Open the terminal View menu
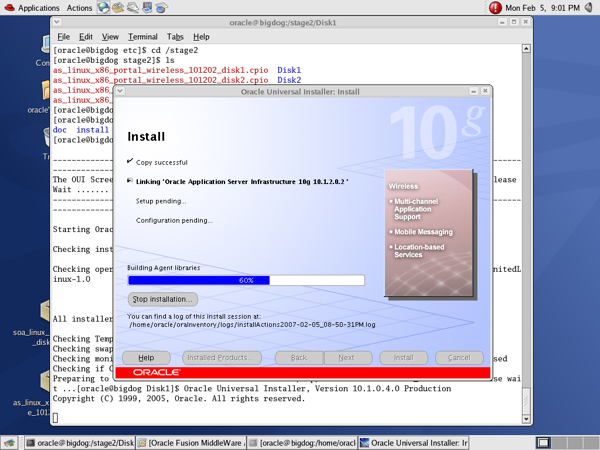This screenshot has width=600, height=450. tap(110, 37)
